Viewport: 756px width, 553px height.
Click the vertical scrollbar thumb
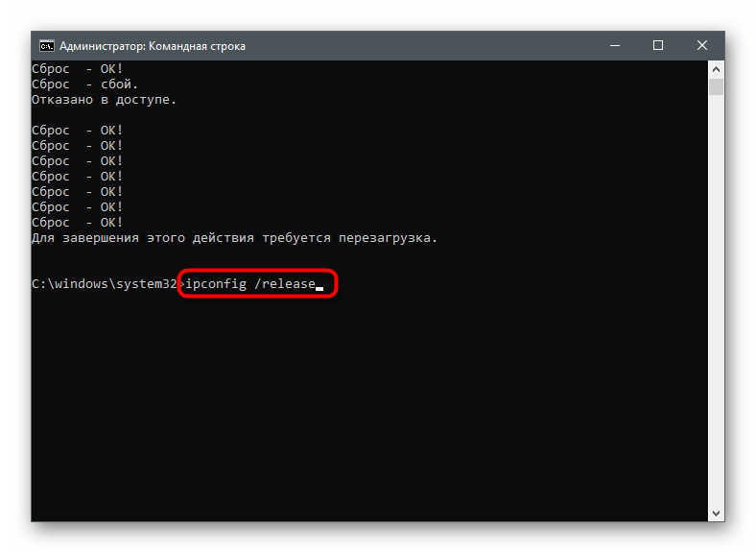716,86
